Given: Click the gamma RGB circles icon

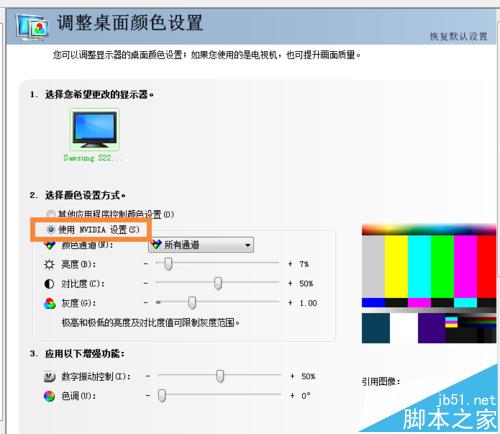Looking at the screenshot, I should (x=49, y=303).
